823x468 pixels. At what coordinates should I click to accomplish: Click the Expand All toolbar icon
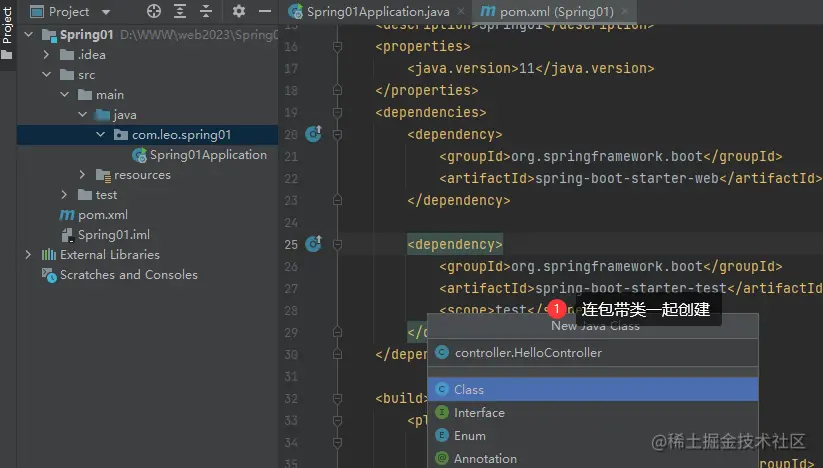click(x=180, y=11)
